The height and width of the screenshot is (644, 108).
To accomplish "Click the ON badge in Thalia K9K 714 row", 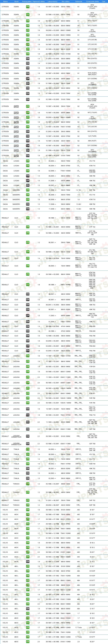I will (28, 478).
